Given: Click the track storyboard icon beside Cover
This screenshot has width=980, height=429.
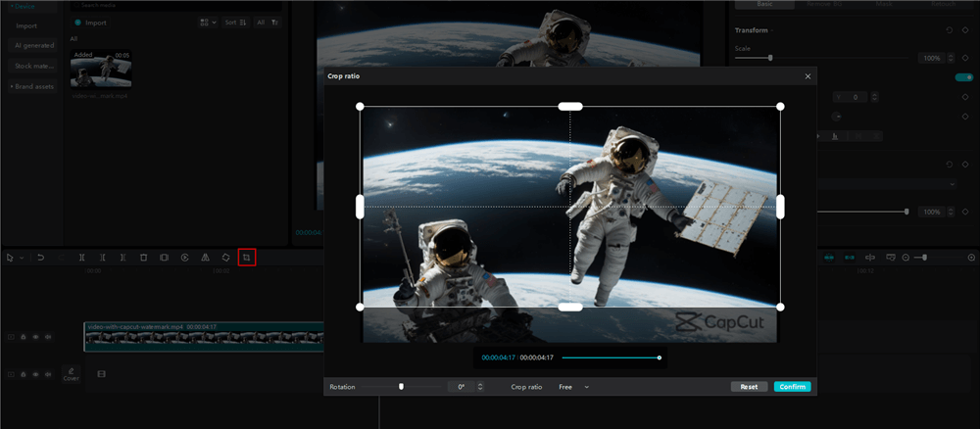Looking at the screenshot, I should tap(101, 373).
